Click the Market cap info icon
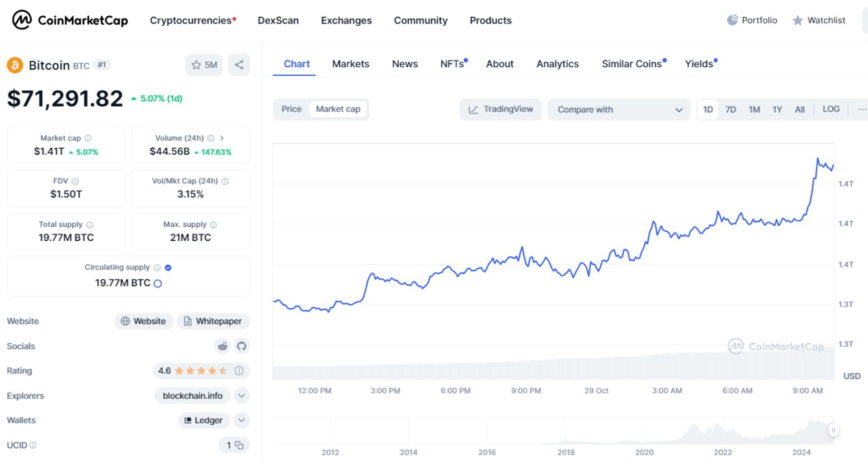868x464 pixels. click(x=88, y=138)
